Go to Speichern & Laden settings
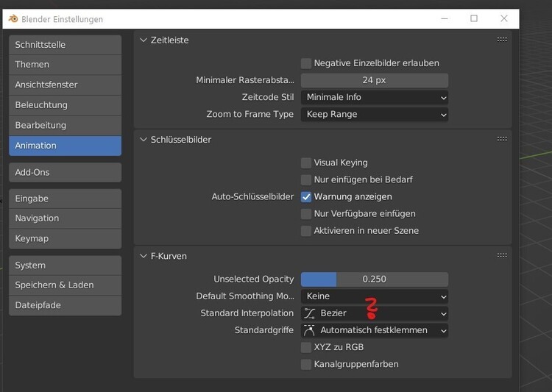Screen dimensions: 552x392 [x=65, y=285]
